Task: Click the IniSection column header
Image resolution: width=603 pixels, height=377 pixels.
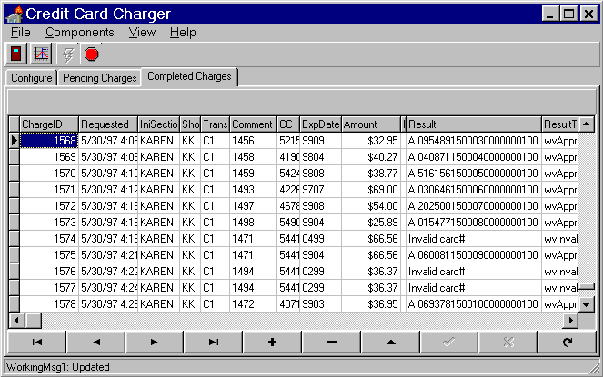Action: click(158, 125)
